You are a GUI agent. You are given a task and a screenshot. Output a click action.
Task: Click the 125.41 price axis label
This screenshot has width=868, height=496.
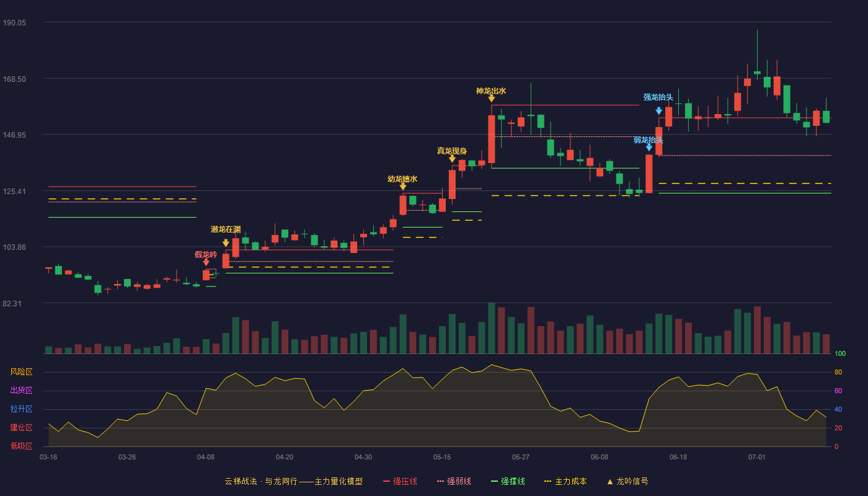pyautogui.click(x=14, y=191)
